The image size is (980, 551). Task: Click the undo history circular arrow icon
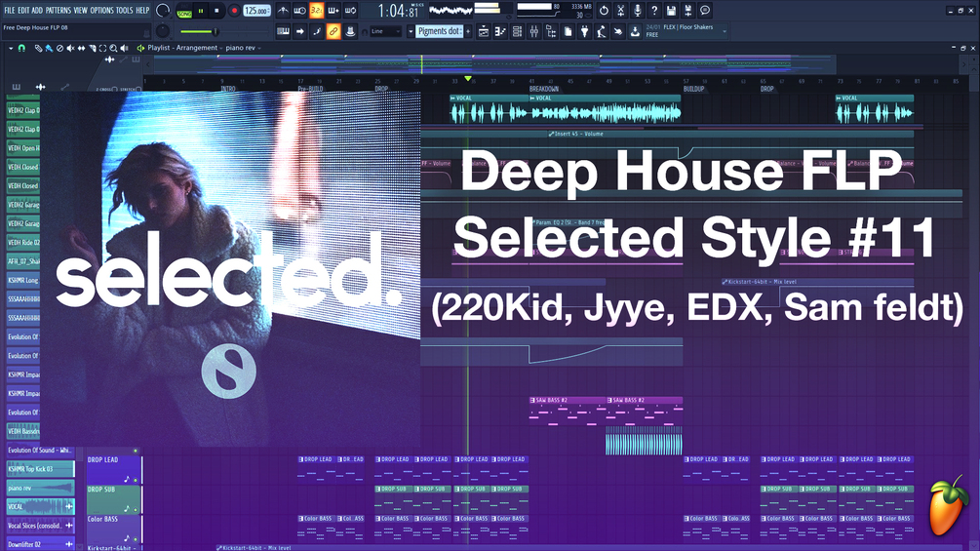[x=604, y=11]
